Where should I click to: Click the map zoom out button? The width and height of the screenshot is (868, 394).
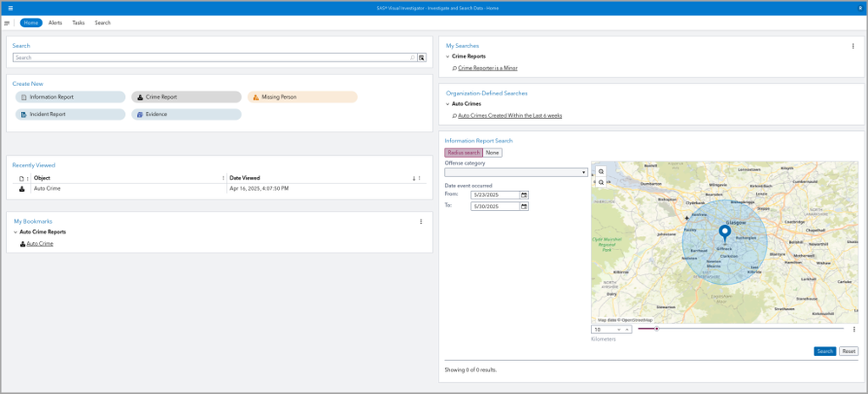(601, 182)
